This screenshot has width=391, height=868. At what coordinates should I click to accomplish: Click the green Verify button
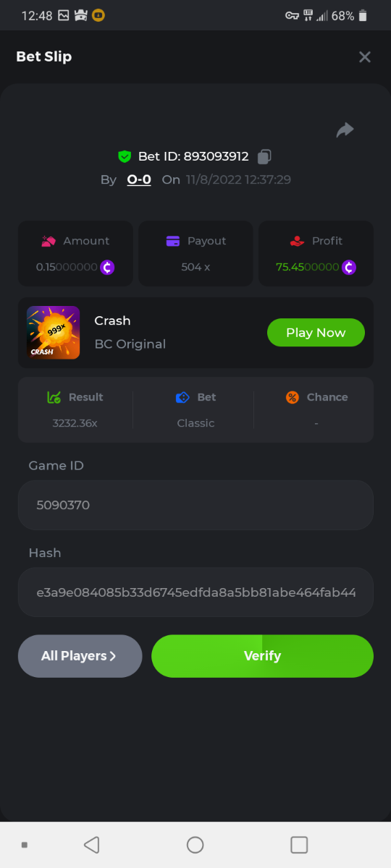click(x=262, y=656)
